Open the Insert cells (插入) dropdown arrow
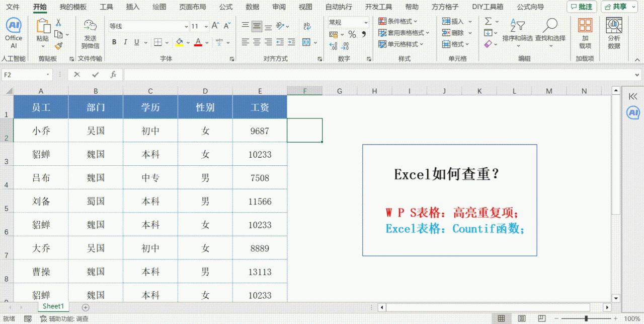644x324 pixels. point(470,22)
